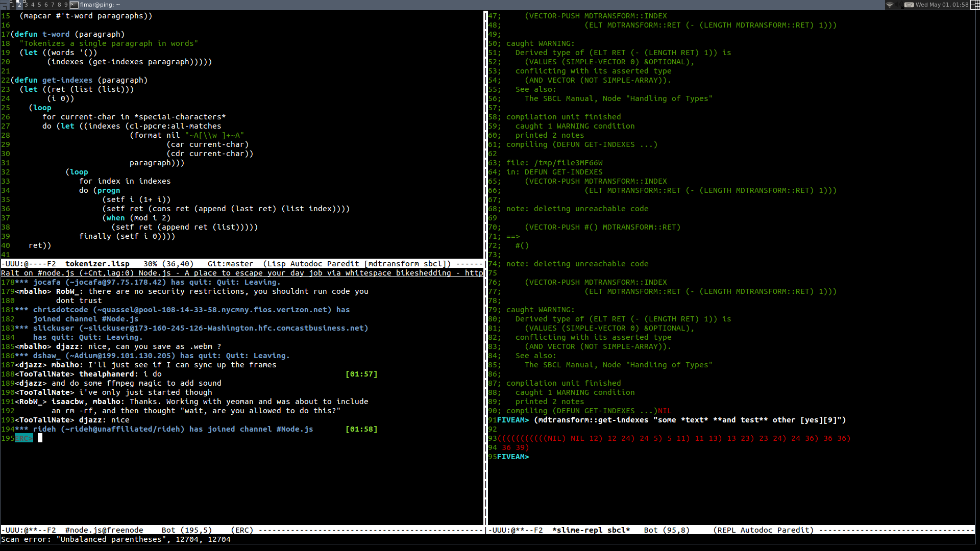Click 'file: /tmp/file3MF66W' line in REPL

(x=554, y=163)
